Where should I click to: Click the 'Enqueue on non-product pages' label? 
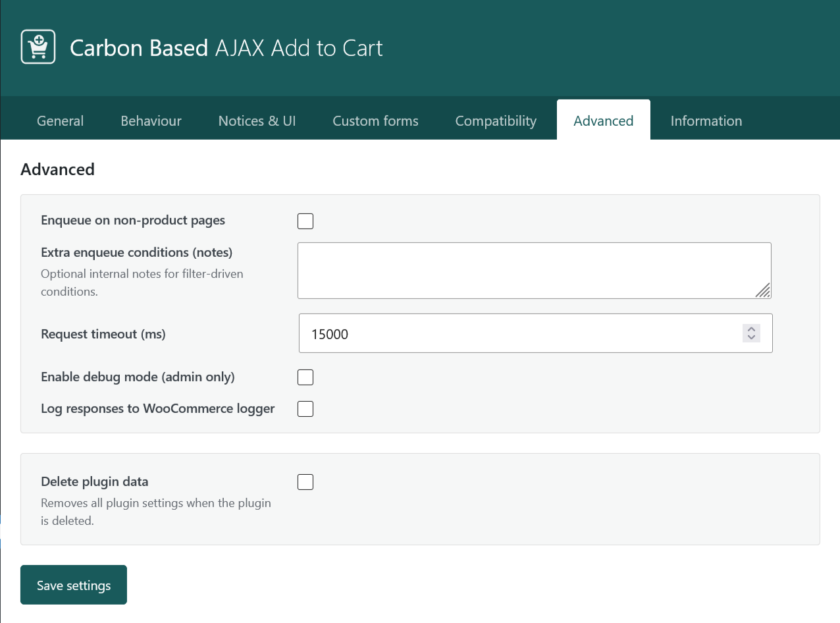(x=133, y=221)
